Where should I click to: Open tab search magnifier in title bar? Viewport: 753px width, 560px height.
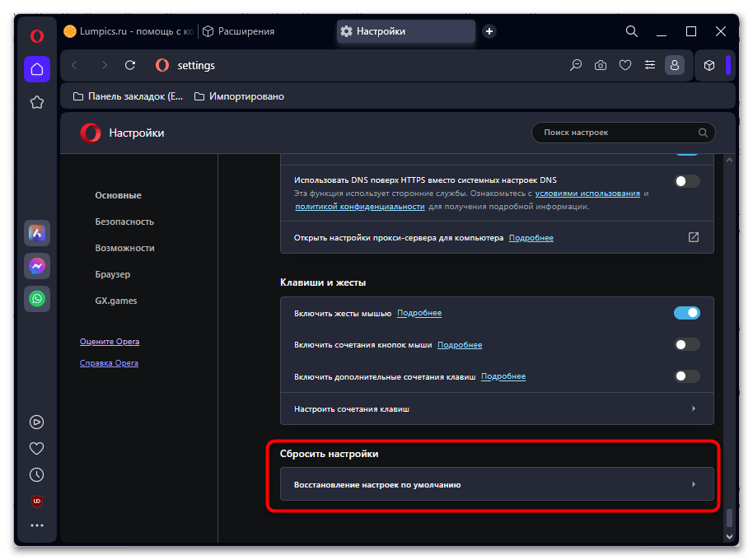tap(632, 31)
